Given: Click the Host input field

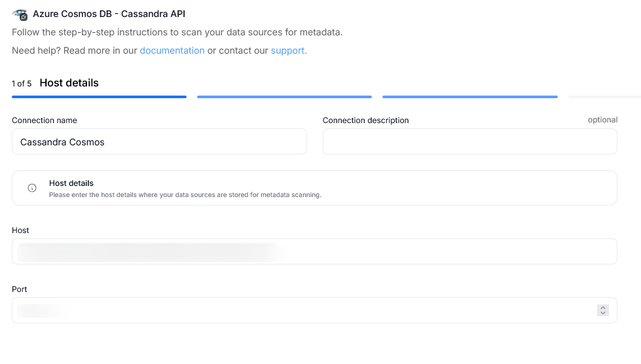Looking at the screenshot, I should pyautogui.click(x=314, y=251).
